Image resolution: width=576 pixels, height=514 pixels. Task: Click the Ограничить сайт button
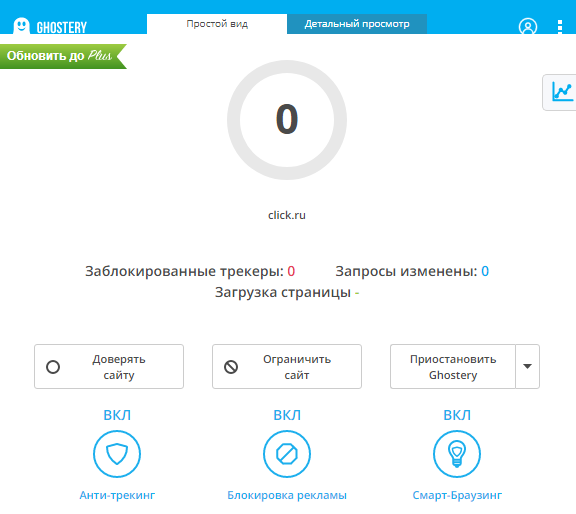[x=287, y=366]
